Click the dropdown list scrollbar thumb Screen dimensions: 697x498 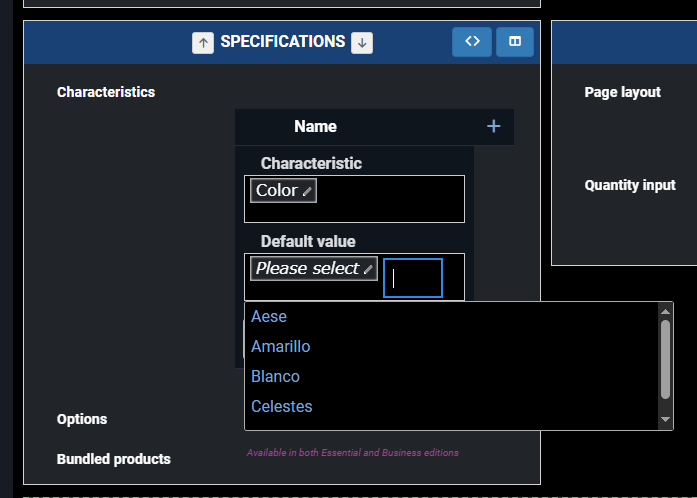(x=666, y=358)
